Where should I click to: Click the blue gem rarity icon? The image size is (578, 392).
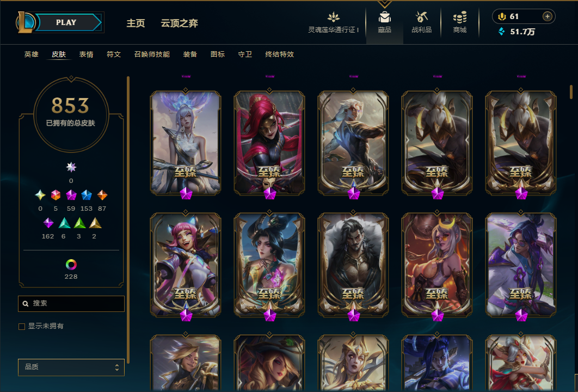coord(86,195)
